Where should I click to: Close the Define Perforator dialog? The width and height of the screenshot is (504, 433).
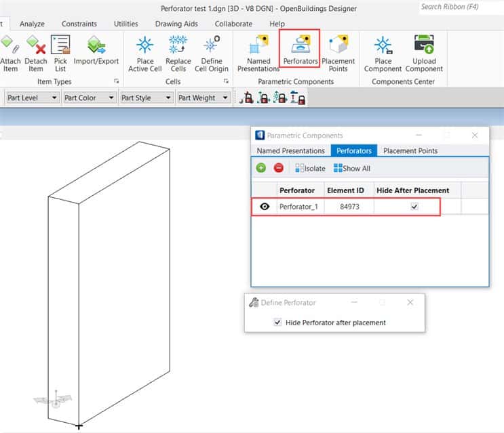pyautogui.click(x=410, y=302)
